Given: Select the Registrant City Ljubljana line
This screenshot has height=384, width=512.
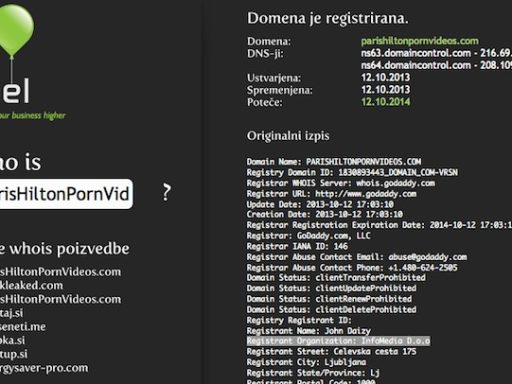Looking at the screenshot, I should (x=306, y=362).
